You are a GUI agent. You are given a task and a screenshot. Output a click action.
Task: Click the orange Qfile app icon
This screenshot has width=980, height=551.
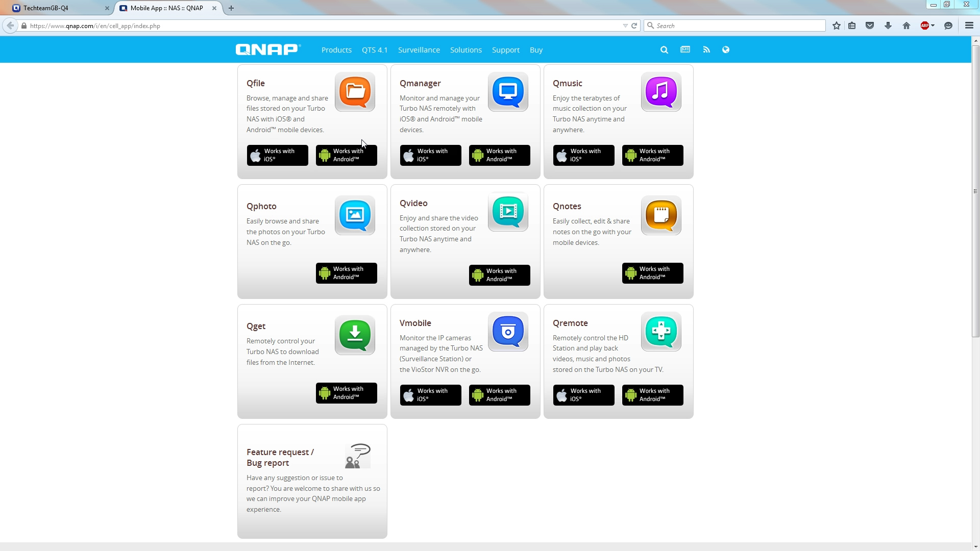point(355,92)
